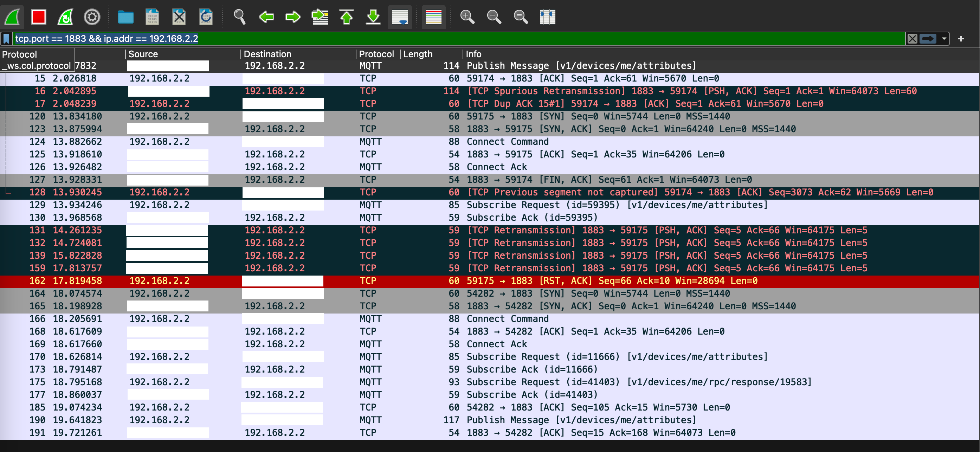
Task: Select packet 15 ACK row
Action: 490,78
